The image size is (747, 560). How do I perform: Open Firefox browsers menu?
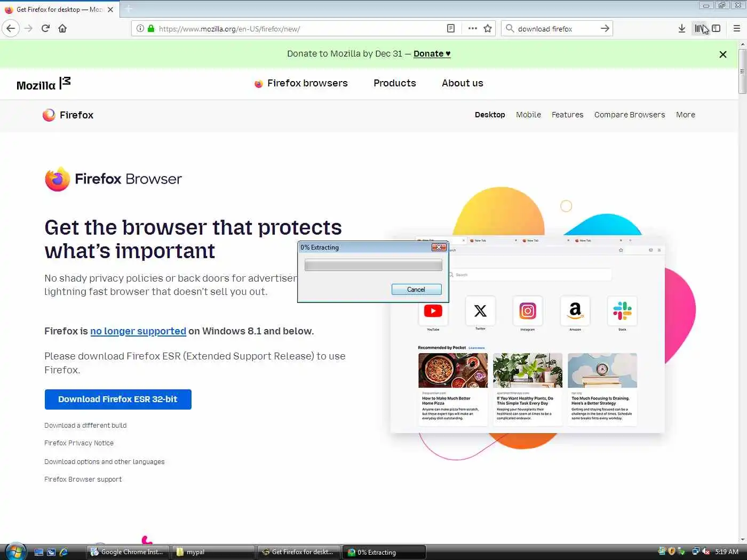(x=301, y=83)
